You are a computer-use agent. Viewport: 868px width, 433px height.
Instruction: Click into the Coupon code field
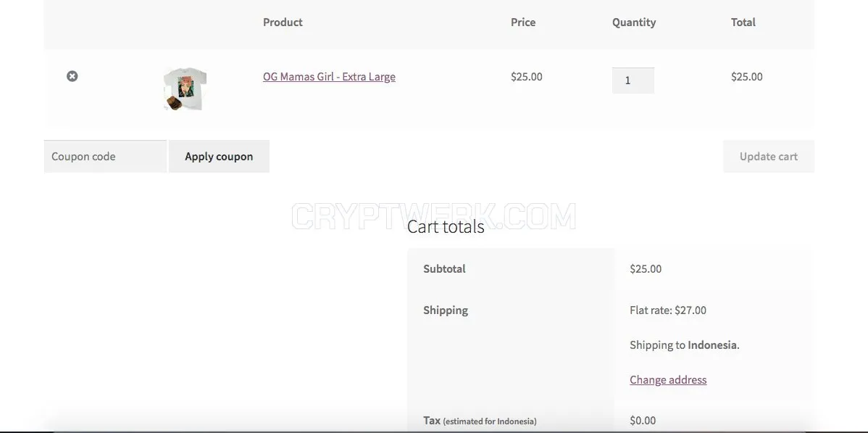(x=105, y=157)
